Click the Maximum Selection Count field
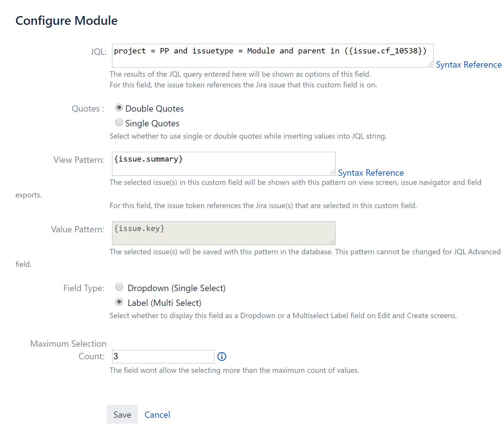This screenshot has width=504, height=430. coord(163,356)
